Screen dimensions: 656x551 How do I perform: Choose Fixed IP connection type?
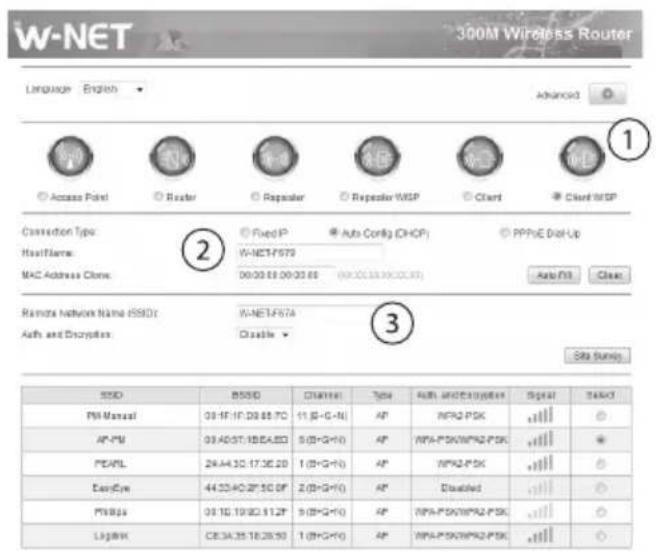point(245,232)
